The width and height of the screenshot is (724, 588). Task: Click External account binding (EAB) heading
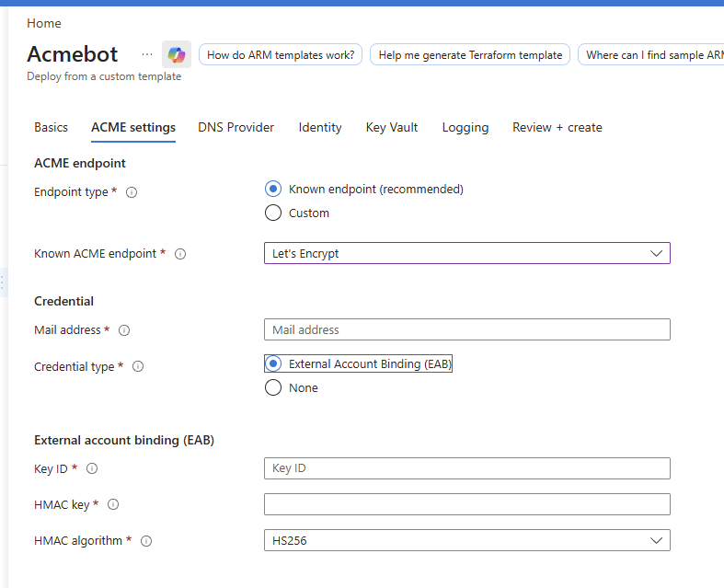coord(124,440)
